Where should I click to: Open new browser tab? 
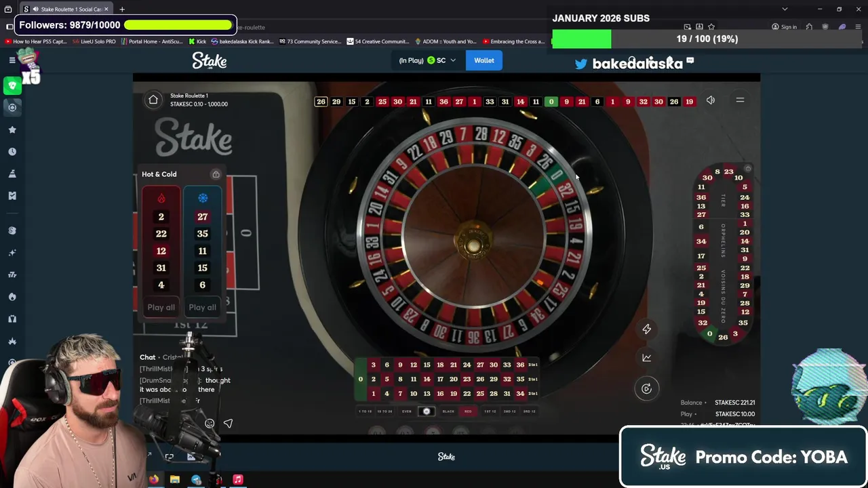coord(122,9)
